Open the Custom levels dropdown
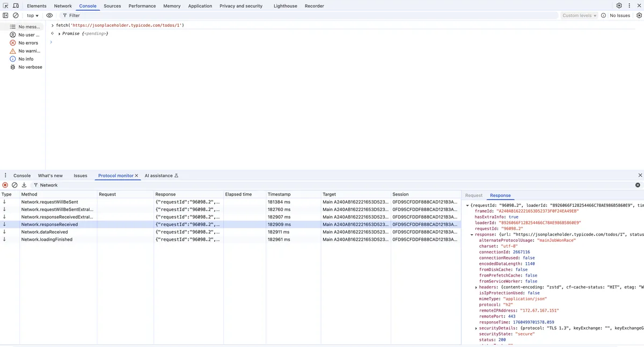This screenshot has width=644, height=347. (x=579, y=16)
